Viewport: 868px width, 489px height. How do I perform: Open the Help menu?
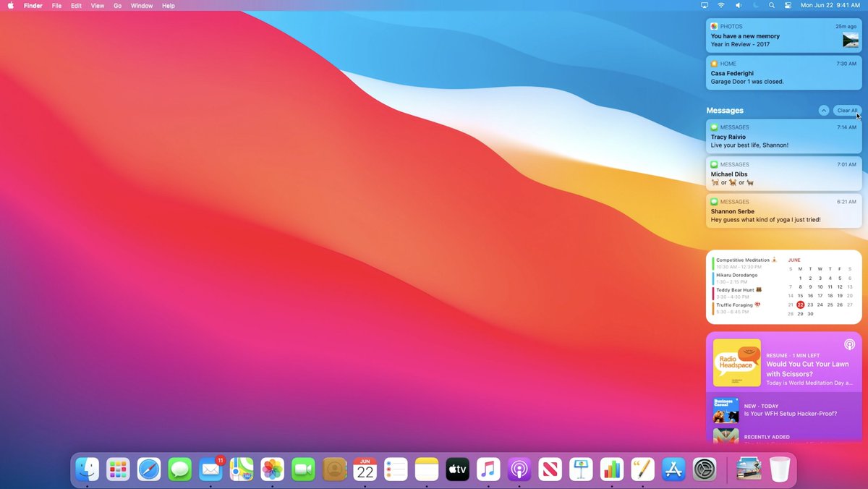(168, 5)
